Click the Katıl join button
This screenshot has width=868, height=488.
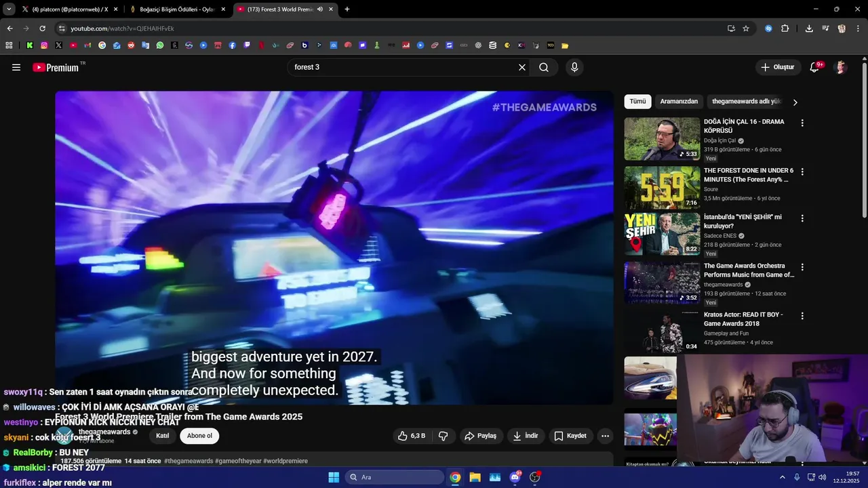pos(163,436)
